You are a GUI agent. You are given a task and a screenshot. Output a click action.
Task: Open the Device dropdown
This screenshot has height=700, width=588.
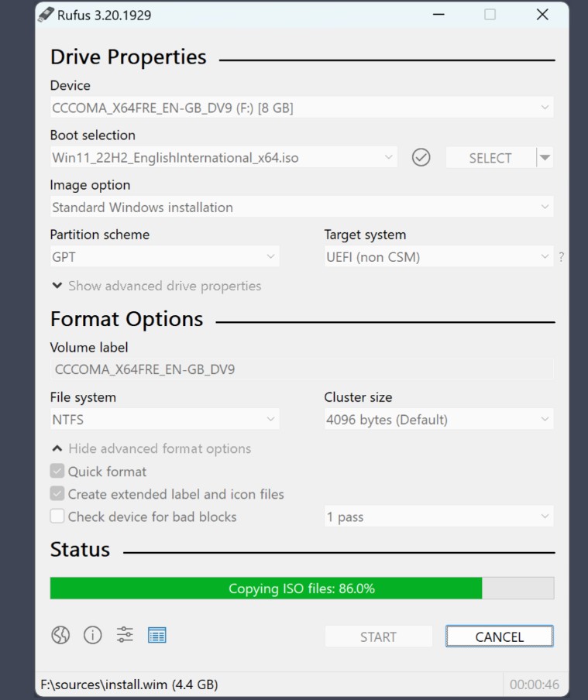click(301, 108)
